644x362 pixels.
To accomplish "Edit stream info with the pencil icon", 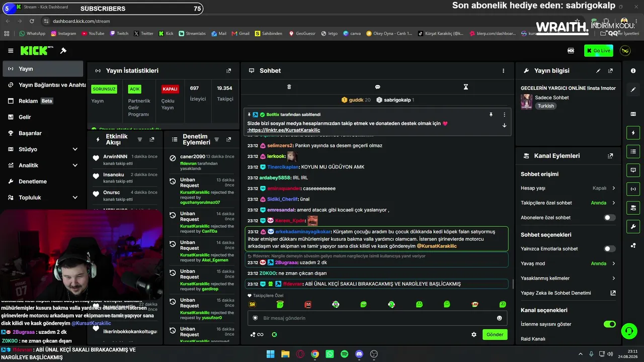I will click(598, 71).
